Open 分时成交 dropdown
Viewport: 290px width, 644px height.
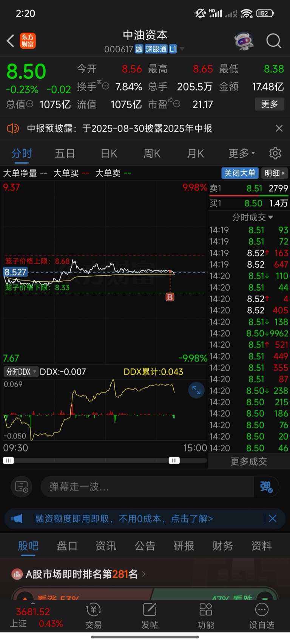point(252,217)
